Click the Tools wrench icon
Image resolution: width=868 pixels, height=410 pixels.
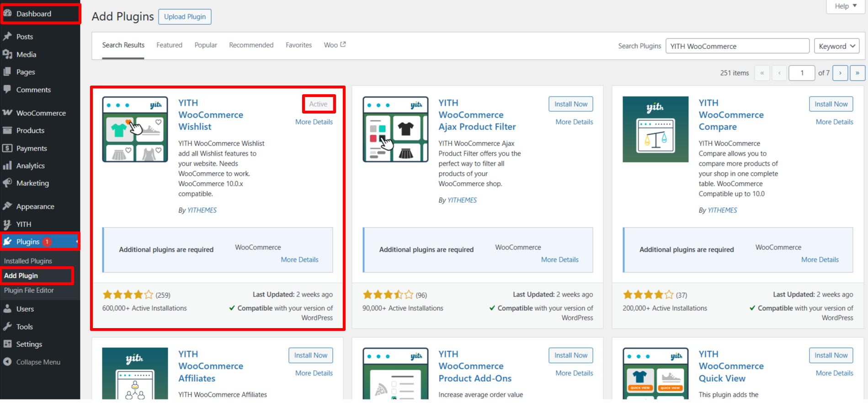[7, 327]
